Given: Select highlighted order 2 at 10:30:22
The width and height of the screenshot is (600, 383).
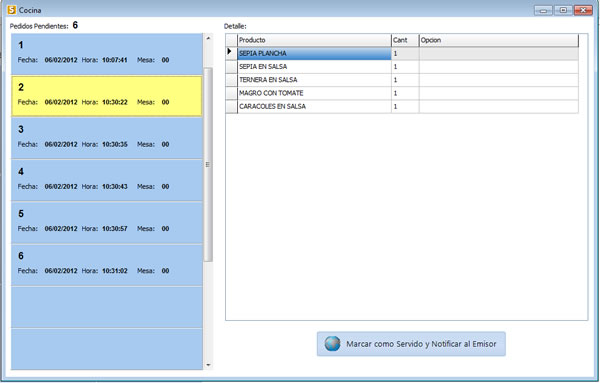Looking at the screenshot, I should pyautogui.click(x=107, y=96).
